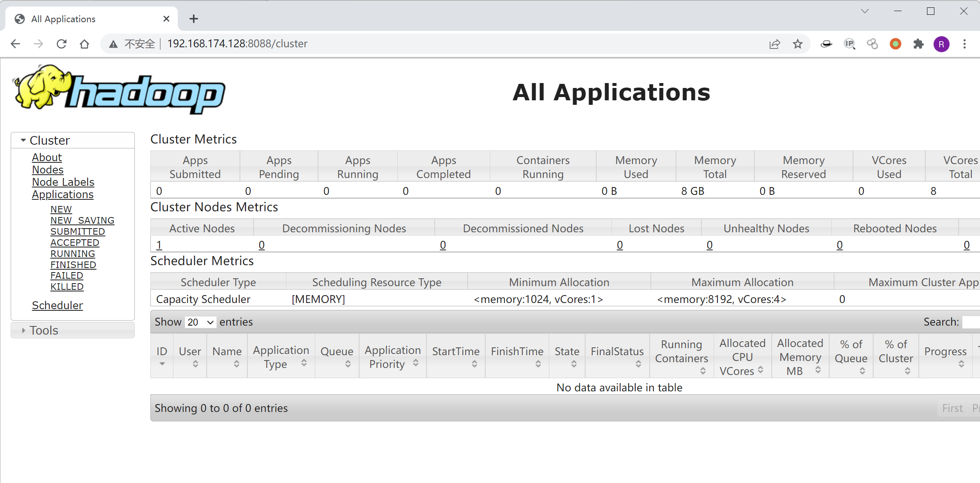Sort table by StartTime column
The width and height of the screenshot is (980, 483).
click(x=456, y=356)
